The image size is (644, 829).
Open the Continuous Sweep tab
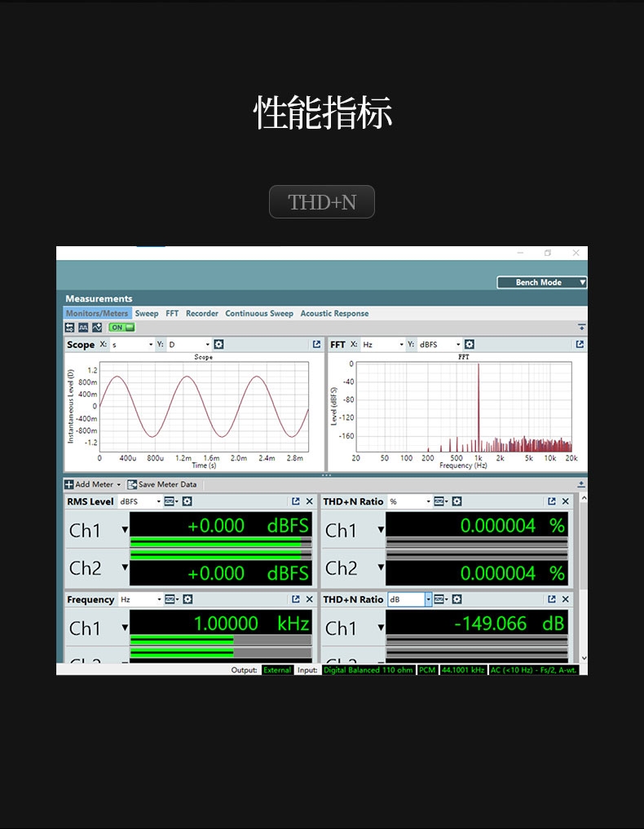(x=259, y=314)
